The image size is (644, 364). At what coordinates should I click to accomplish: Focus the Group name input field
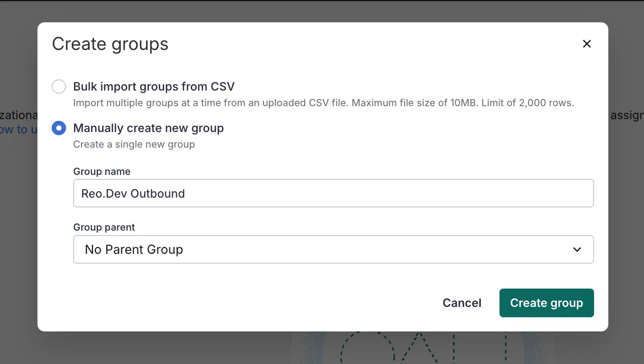(x=333, y=193)
